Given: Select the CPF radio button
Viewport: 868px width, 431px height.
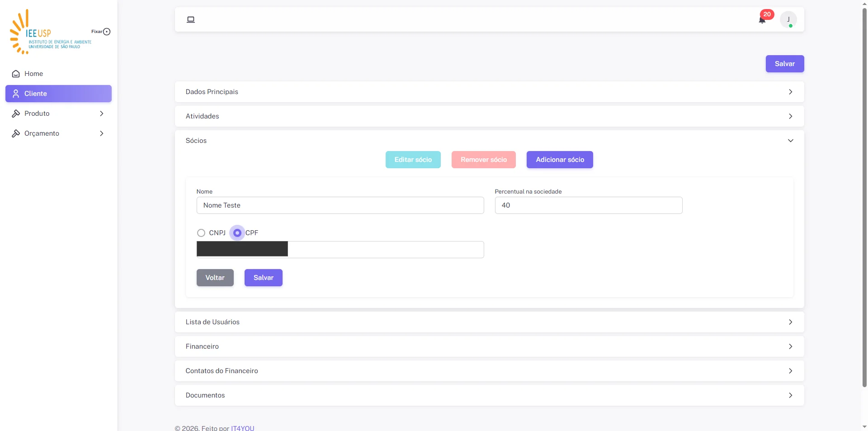Looking at the screenshot, I should pos(237,233).
